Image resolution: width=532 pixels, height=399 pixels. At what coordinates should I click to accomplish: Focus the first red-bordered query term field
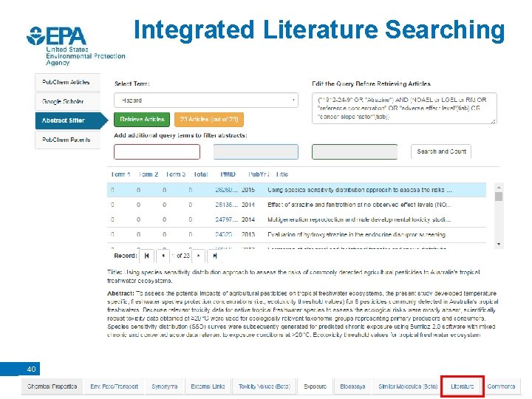click(x=157, y=151)
